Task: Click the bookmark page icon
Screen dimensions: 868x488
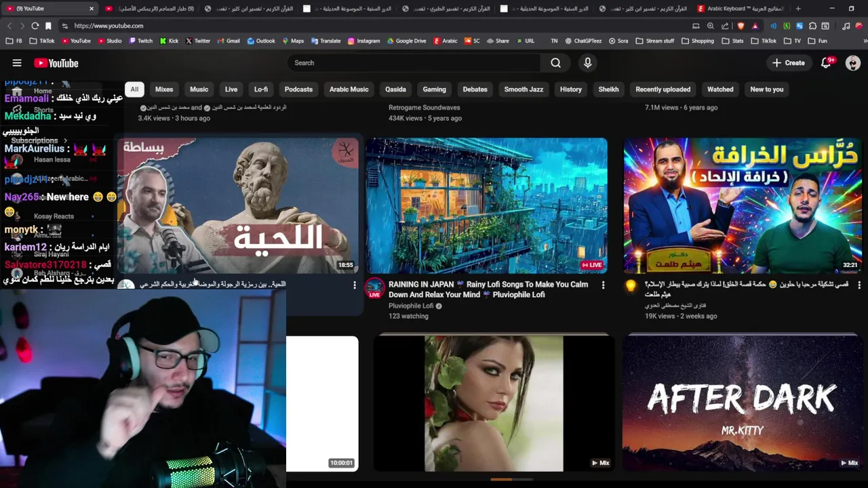Action: click(x=48, y=26)
